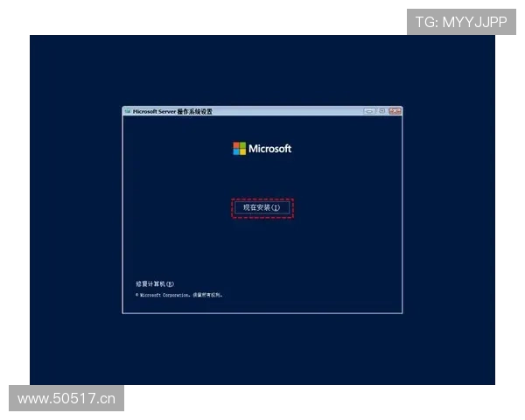Click the green square in the Microsoft logo
The height and width of the screenshot is (420, 525).
(x=242, y=145)
